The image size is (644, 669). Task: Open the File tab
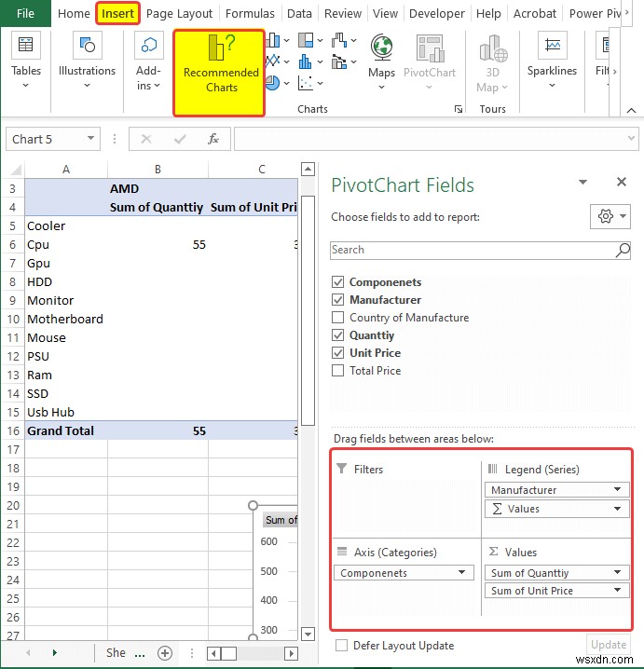coord(25,14)
